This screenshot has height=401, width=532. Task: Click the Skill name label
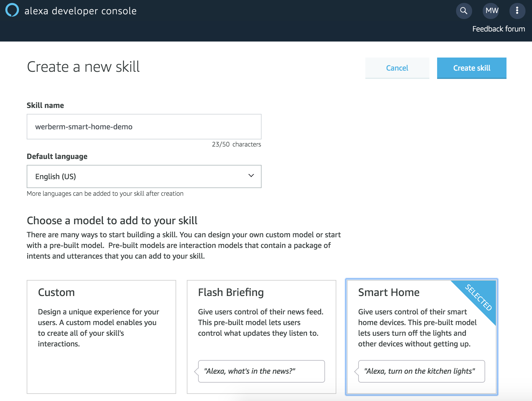coord(45,105)
